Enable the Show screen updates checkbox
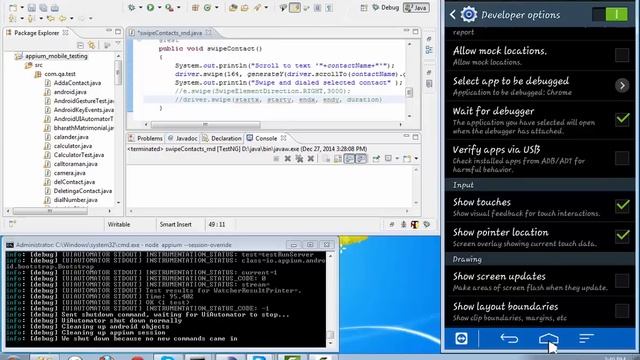 622,280
